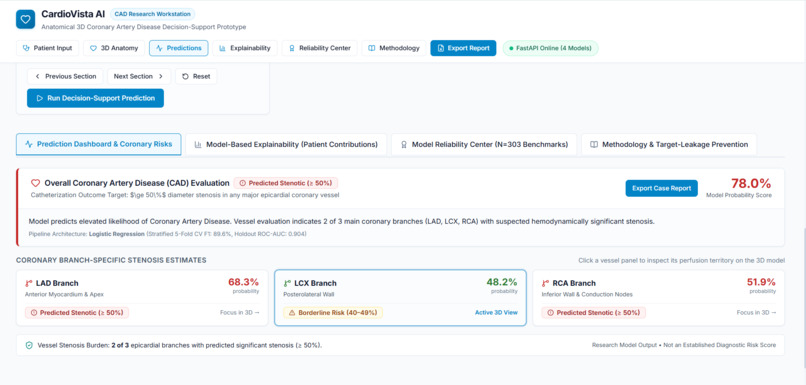The image size is (806, 385).
Task: Click the play icon on Run Prediction button
Action: [x=40, y=98]
